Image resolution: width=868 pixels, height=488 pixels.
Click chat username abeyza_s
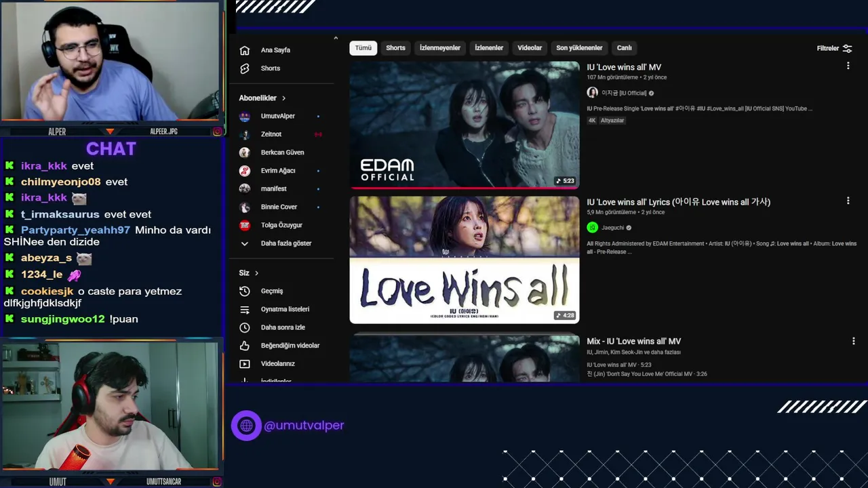coord(46,258)
